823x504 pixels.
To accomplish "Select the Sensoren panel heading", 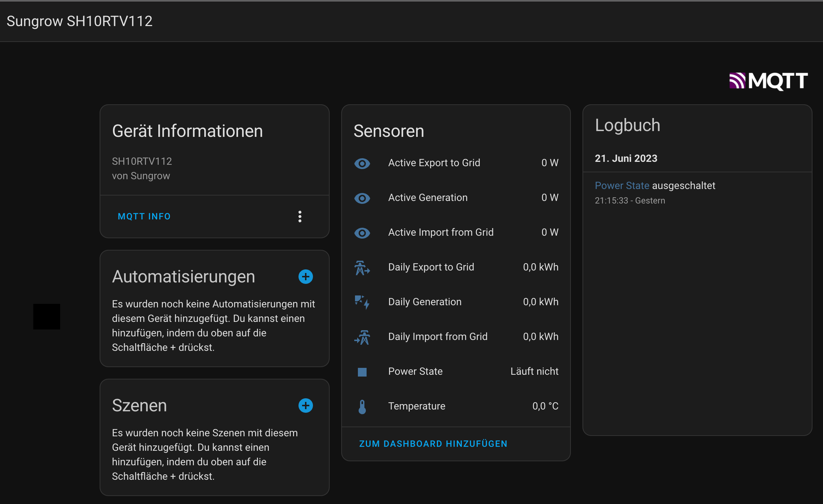I will pos(389,131).
